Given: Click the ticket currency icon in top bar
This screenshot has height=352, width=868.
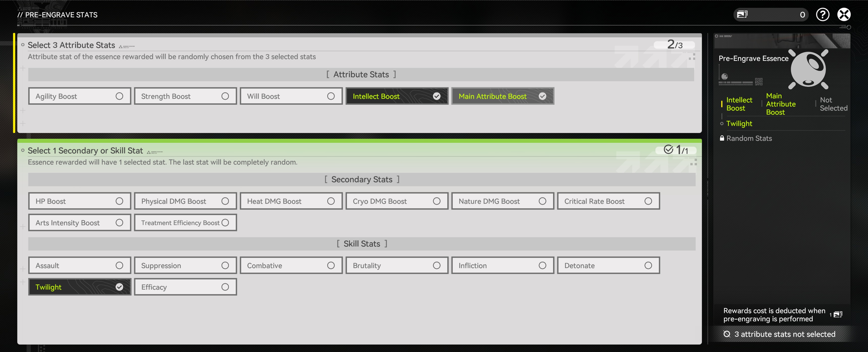Looking at the screenshot, I should [742, 14].
